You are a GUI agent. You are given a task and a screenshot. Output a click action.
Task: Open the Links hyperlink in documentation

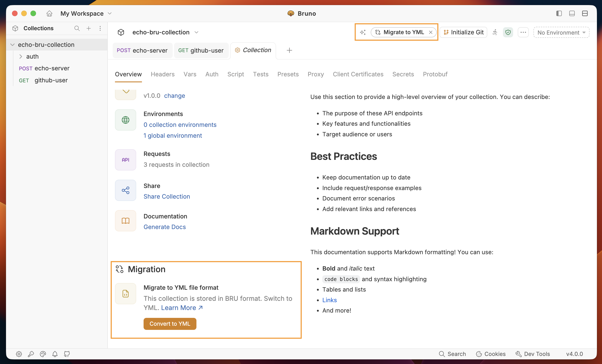point(329,300)
